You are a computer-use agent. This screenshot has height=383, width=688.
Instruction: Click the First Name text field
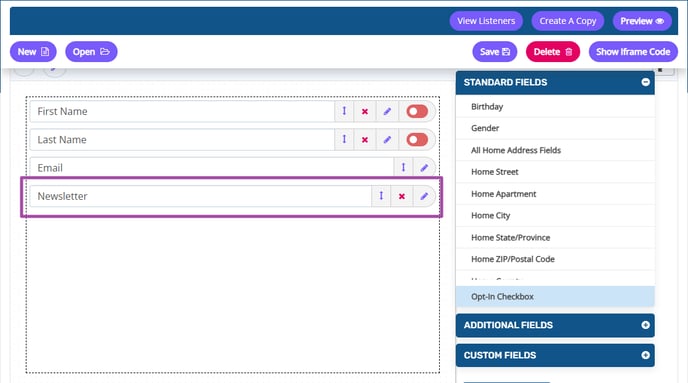[x=182, y=111]
